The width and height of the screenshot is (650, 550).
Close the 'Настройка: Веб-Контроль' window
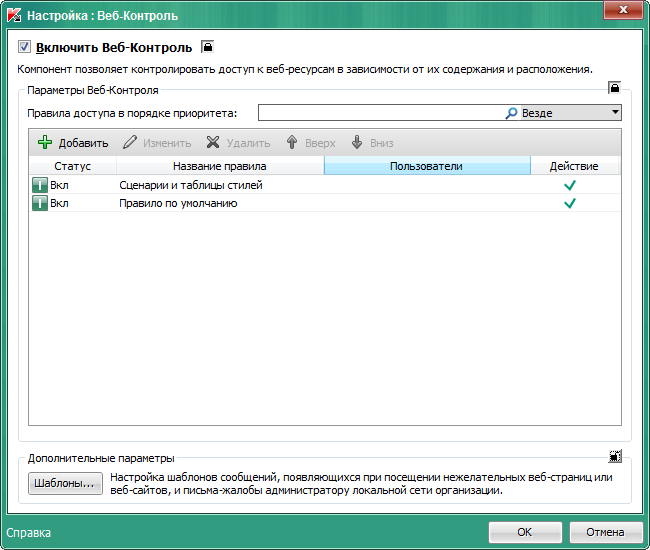pyautogui.click(x=623, y=10)
